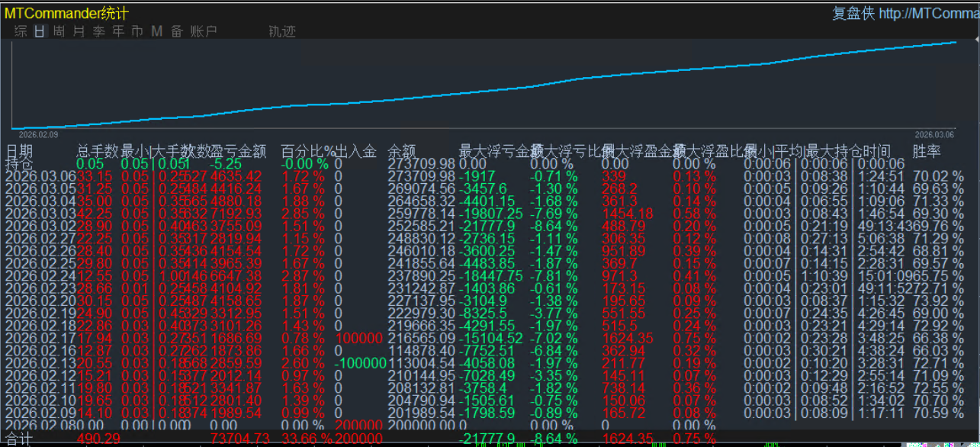This screenshot has height=447, width=980.
Task: Open the 备 notes tab
Action: coord(176,31)
